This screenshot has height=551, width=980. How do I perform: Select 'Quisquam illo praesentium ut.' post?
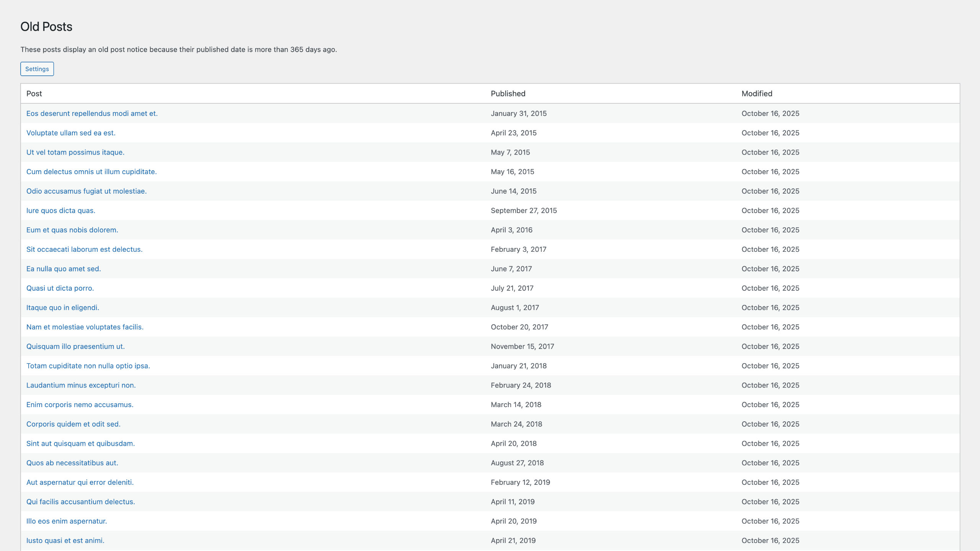pyautogui.click(x=75, y=346)
